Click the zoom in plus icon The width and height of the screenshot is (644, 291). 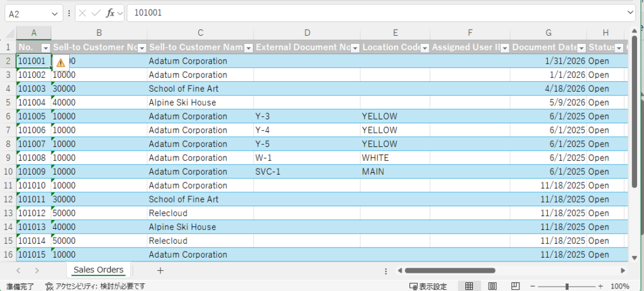[x=601, y=286]
